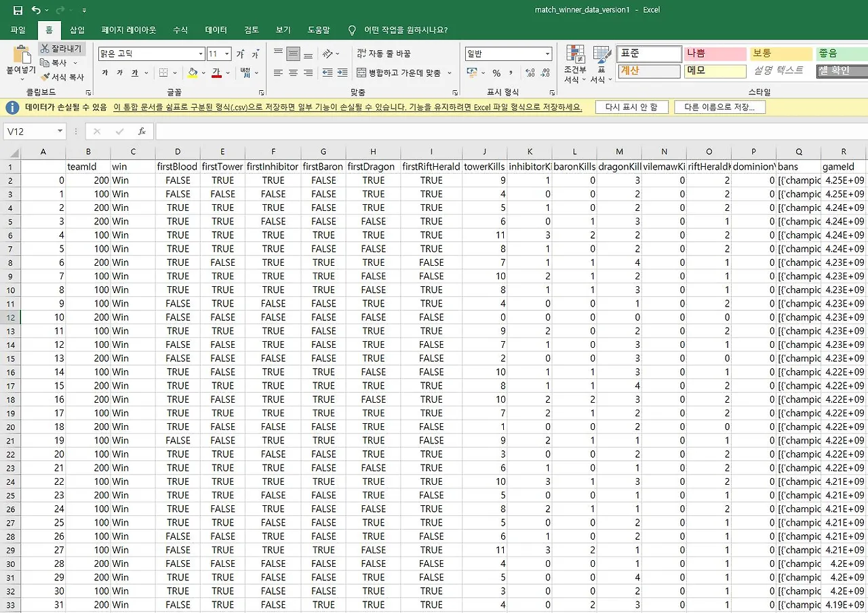This screenshot has height=613, width=868.
Task: Increase cell indent
Action: [343, 73]
